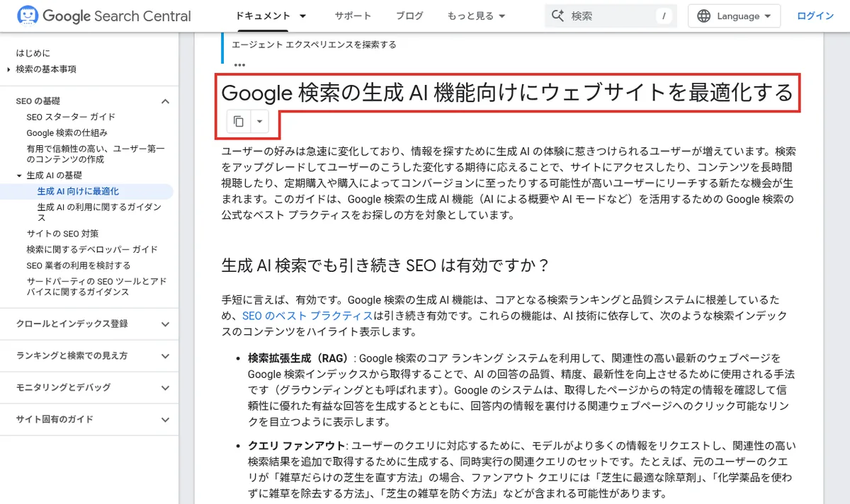Open the Language selector dropdown
The height and width of the screenshot is (504, 850).
pyautogui.click(x=734, y=16)
